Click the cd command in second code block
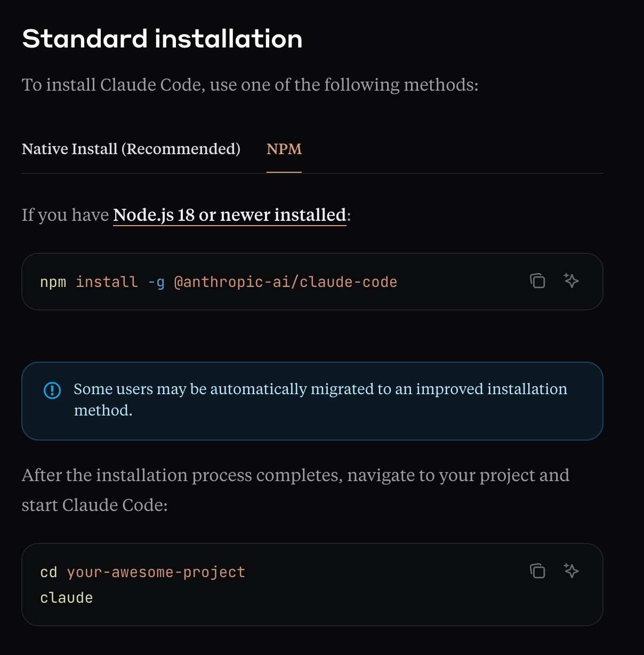644x655 pixels. pos(49,572)
